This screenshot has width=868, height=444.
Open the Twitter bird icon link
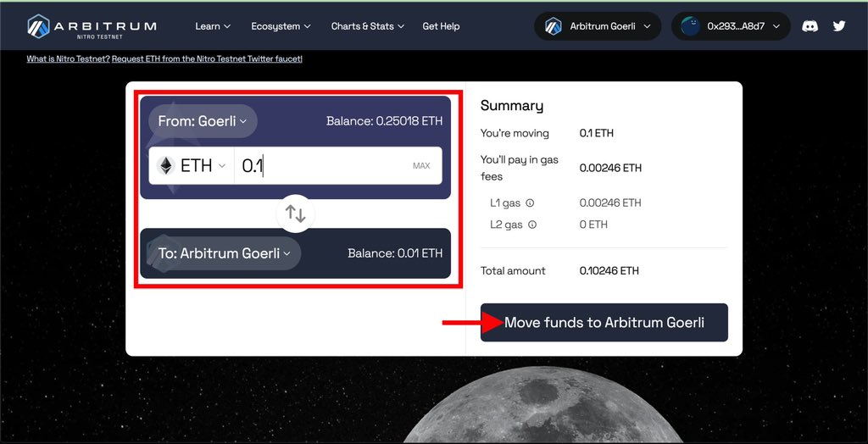click(839, 26)
